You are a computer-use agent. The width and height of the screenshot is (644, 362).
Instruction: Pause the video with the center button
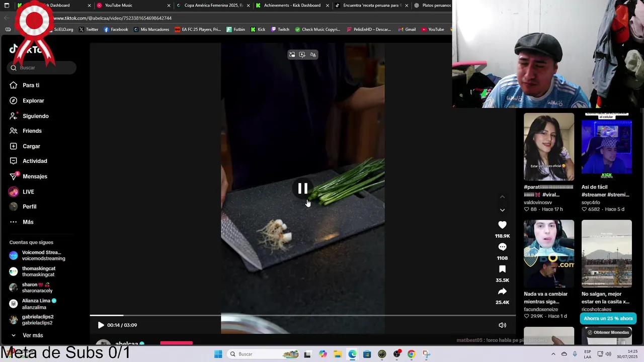click(x=303, y=189)
